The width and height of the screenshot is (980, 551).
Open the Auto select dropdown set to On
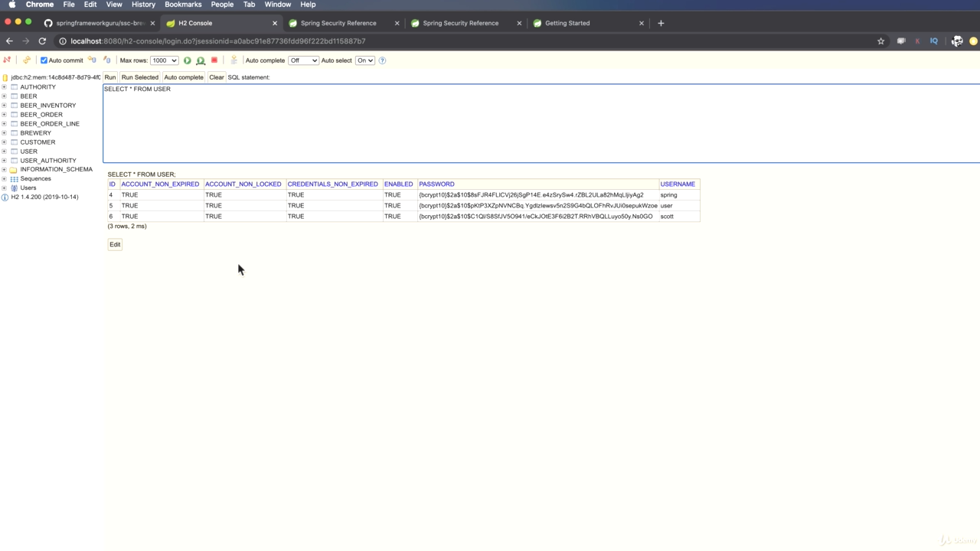[x=365, y=60]
